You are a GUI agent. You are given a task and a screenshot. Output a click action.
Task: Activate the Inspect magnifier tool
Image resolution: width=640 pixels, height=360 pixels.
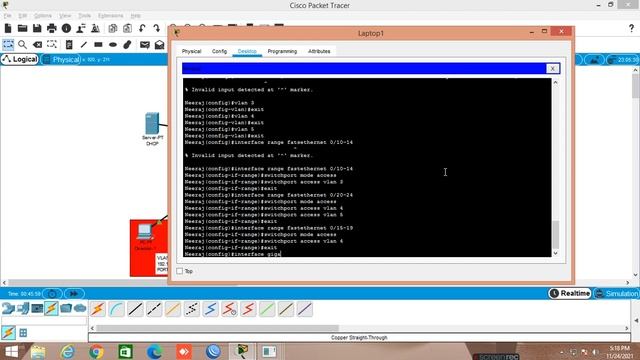(x=22, y=44)
